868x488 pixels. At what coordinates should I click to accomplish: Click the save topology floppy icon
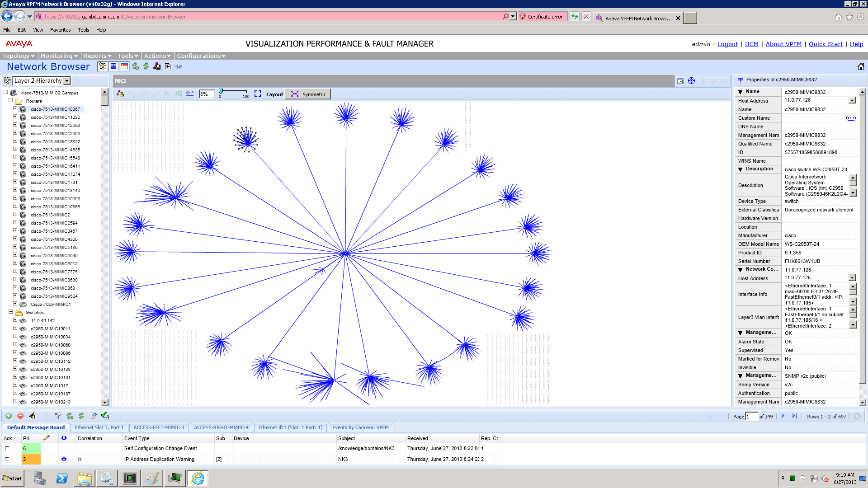coord(157,66)
